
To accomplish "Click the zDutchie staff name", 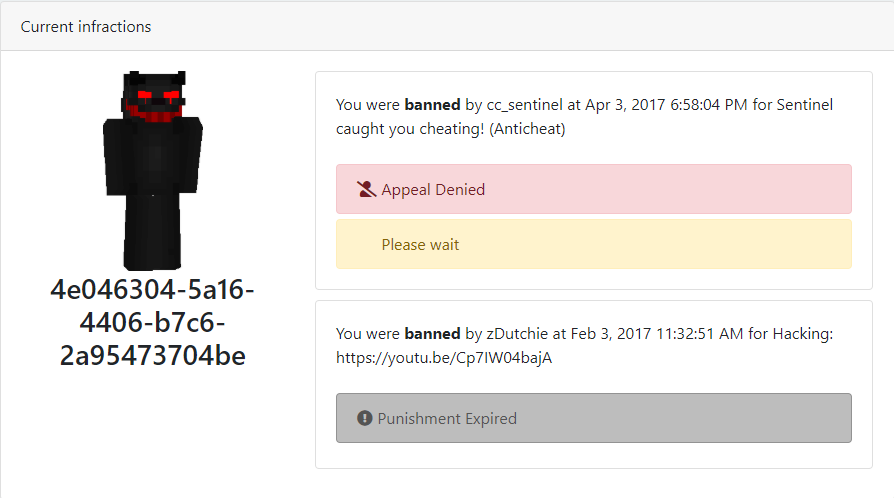I will coord(517,334).
